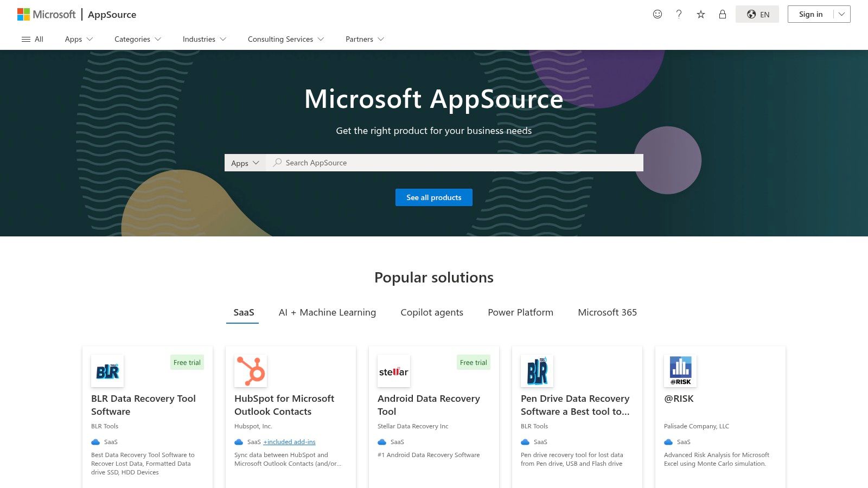Click the HubSpot logo icon
The image size is (868, 488).
(251, 371)
